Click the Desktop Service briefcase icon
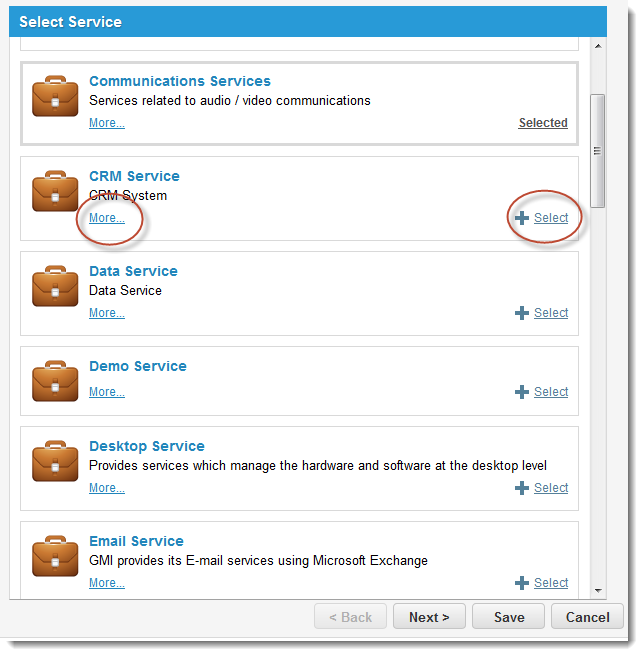 coord(55,461)
